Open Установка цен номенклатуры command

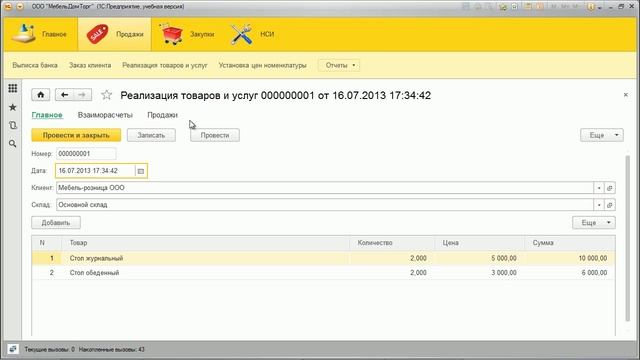point(262,65)
